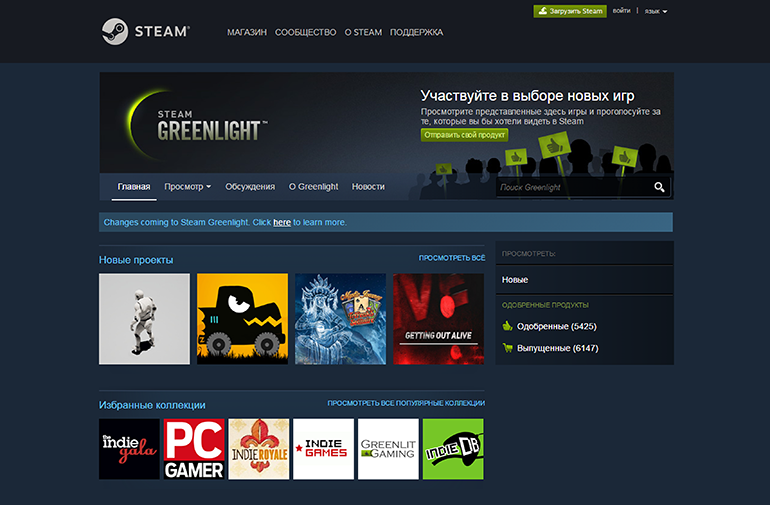Select the Главная tab
This screenshot has width=770, height=505.
[x=134, y=187]
